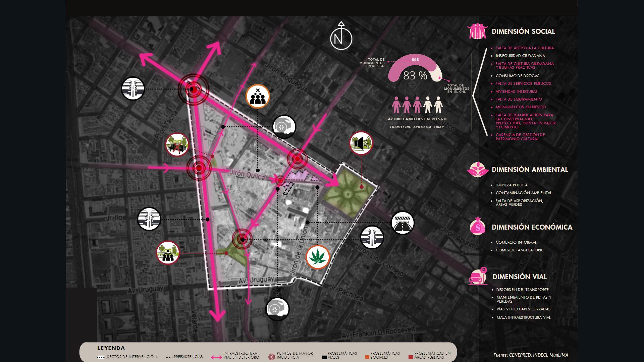This screenshot has width=644, height=362.
Task: Click the Dimensión Ambiental lotus flower icon
Action: click(478, 169)
